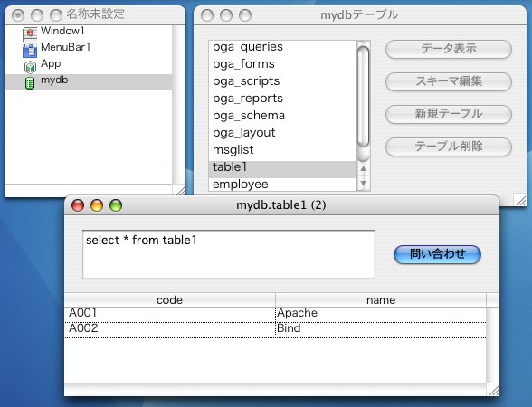The width and height of the screenshot is (532, 407).
Task: Click the code column header
Action: [x=170, y=300]
